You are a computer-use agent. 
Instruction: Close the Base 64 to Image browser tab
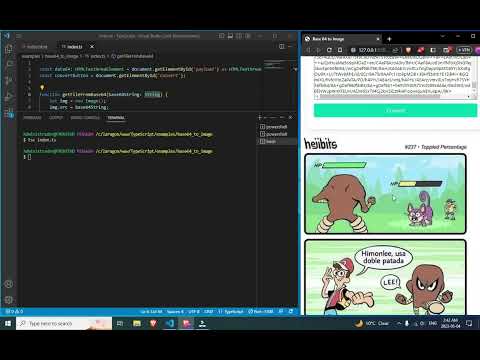pyautogui.click(x=378, y=39)
